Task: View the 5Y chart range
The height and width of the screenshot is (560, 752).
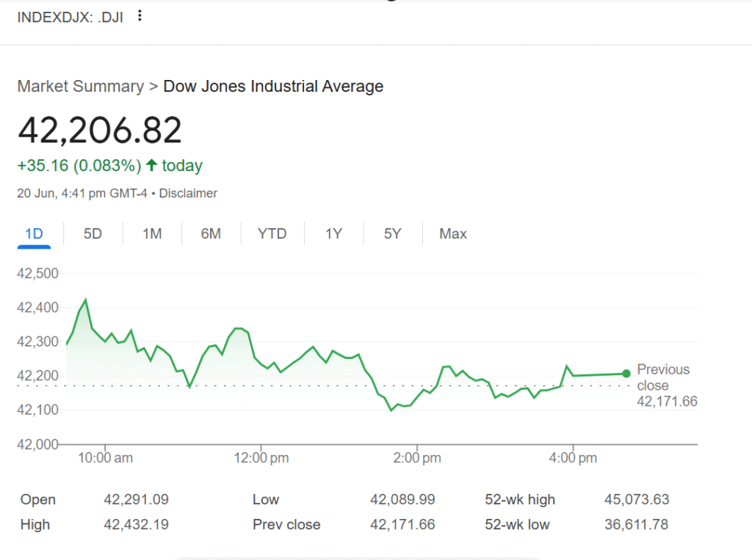Action: pyautogui.click(x=392, y=234)
